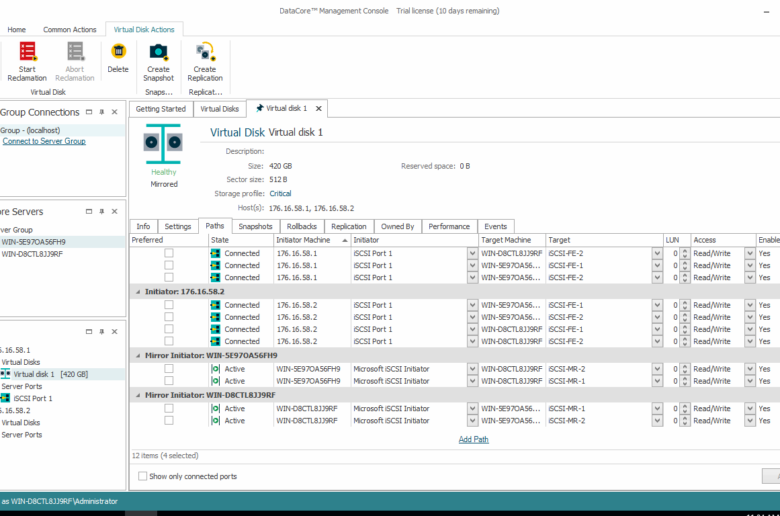Click the Create Snapshot camera icon
The image size is (780, 516).
[158, 51]
